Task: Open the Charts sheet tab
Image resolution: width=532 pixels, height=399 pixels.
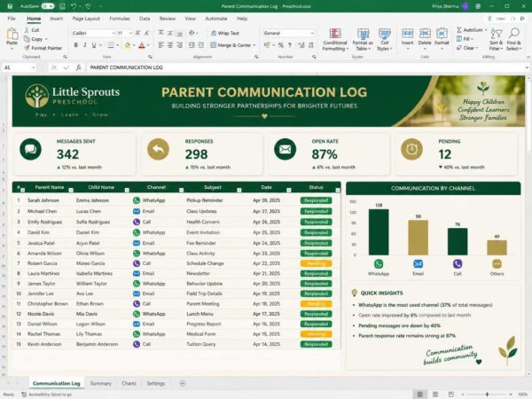Action: pos(129,383)
